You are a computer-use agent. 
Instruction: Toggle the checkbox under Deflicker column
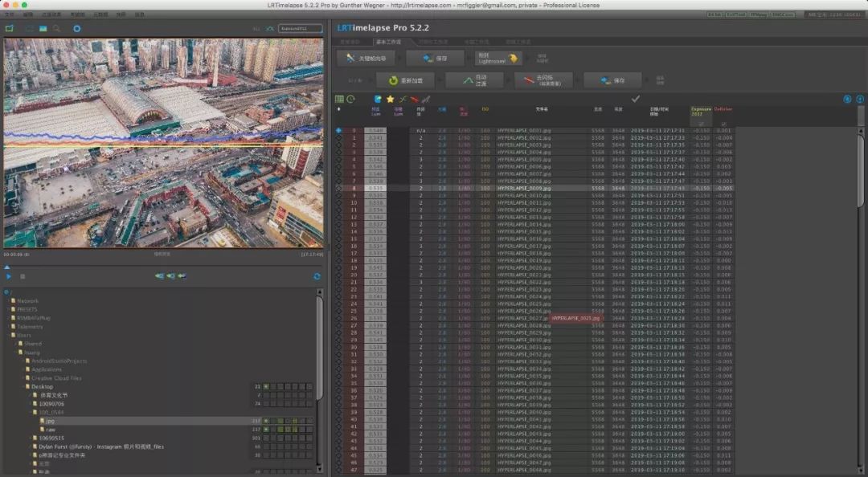point(723,123)
